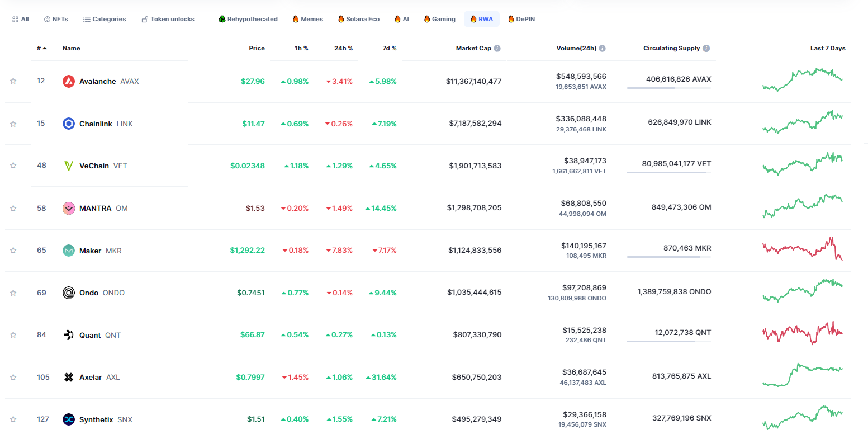Select the Rehypothecated category
Image resolution: width=868 pixels, height=434 pixels.
coord(248,19)
